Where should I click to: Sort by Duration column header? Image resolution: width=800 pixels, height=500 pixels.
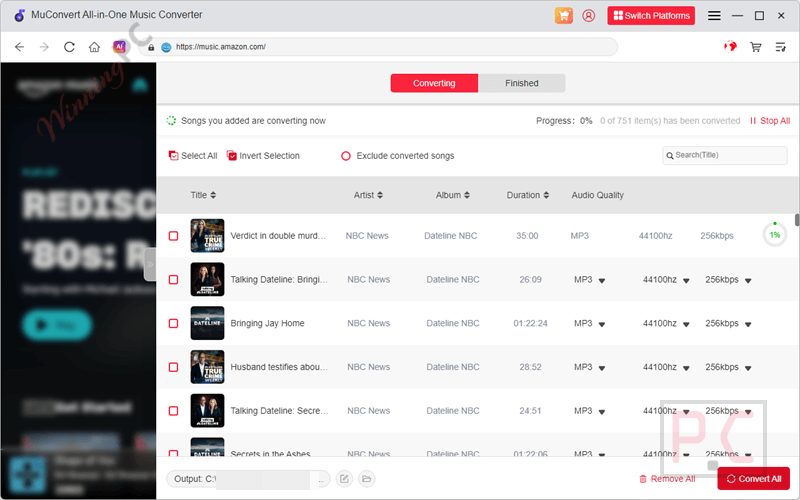528,195
